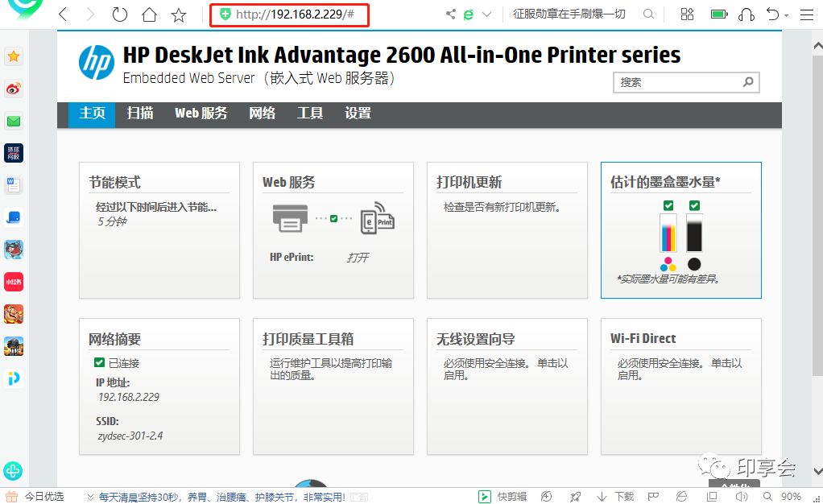Image resolution: width=823 pixels, height=504 pixels.
Task: Open the Weibo icon in sidebar
Action: tap(14, 89)
